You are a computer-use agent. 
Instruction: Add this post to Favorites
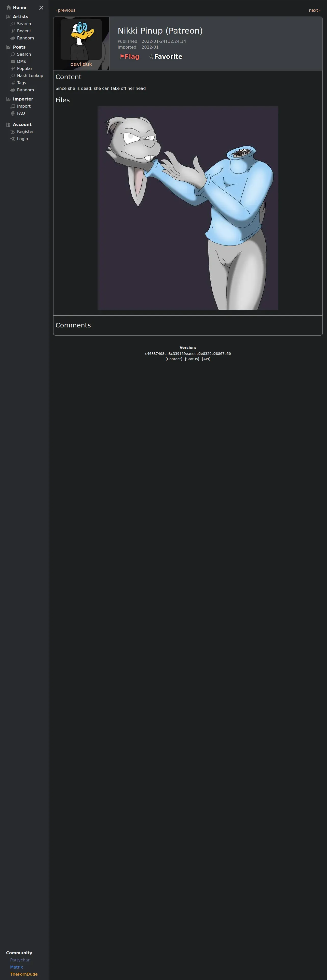(166, 57)
